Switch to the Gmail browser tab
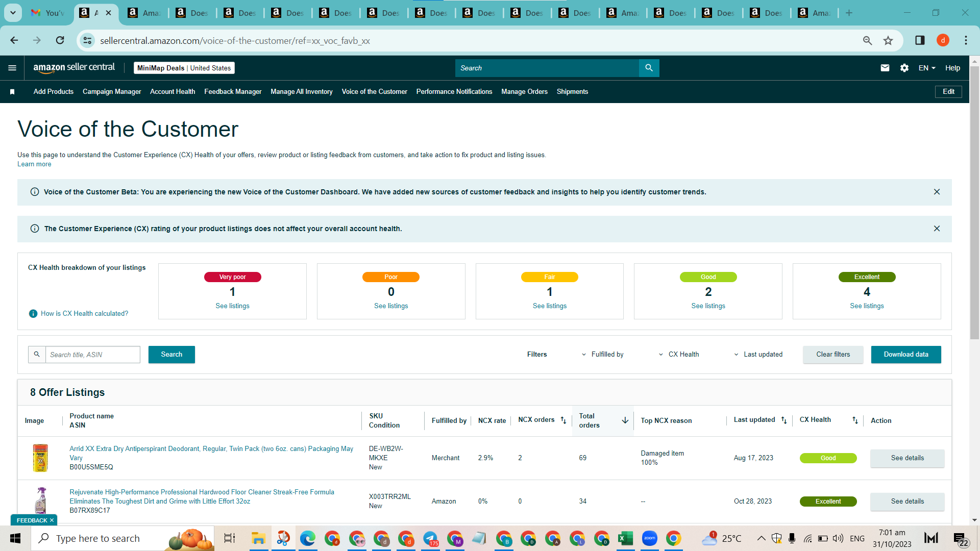Image resolution: width=980 pixels, height=551 pixels. [x=47, y=13]
